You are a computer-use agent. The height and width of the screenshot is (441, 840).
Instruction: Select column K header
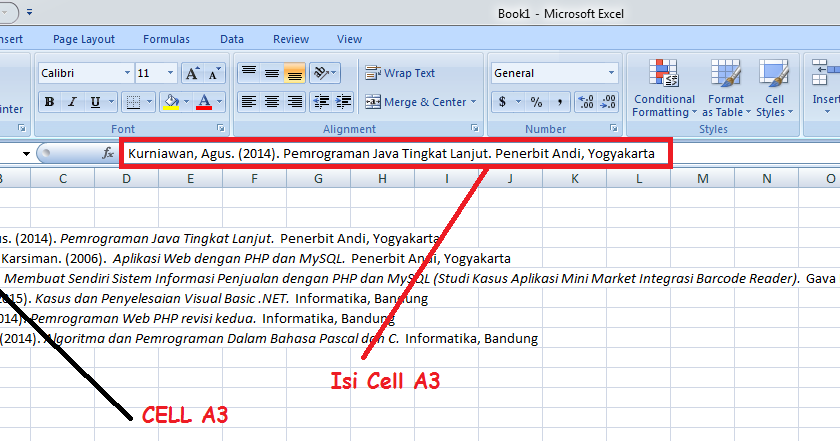(x=574, y=179)
